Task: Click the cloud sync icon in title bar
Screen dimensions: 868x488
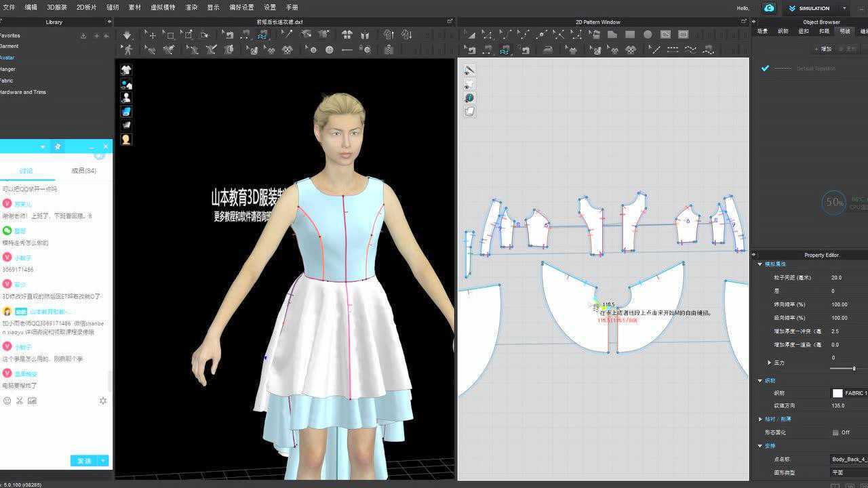Action: click(768, 7)
